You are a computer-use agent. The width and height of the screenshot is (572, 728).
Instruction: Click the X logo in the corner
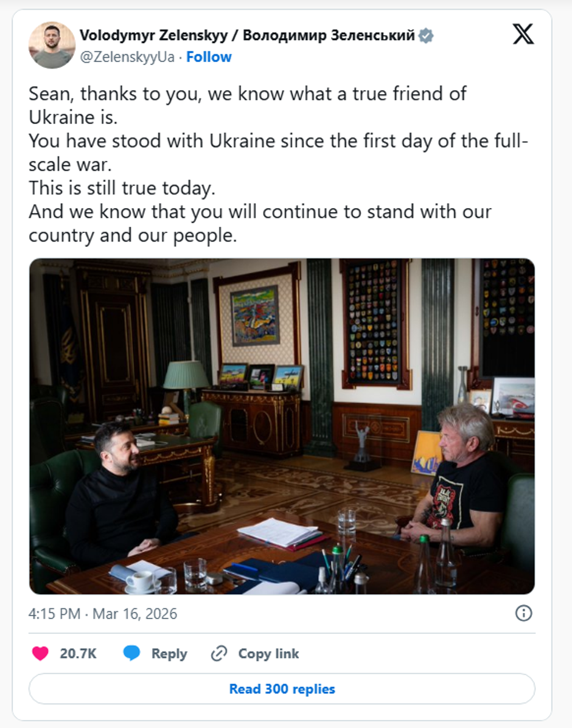[x=523, y=34]
